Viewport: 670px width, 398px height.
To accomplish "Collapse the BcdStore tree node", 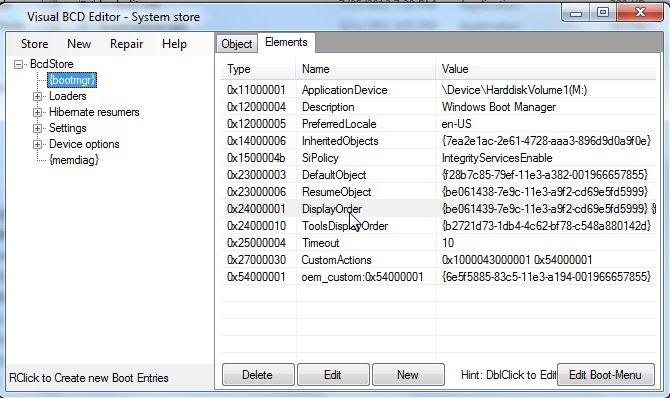I will click(18, 65).
